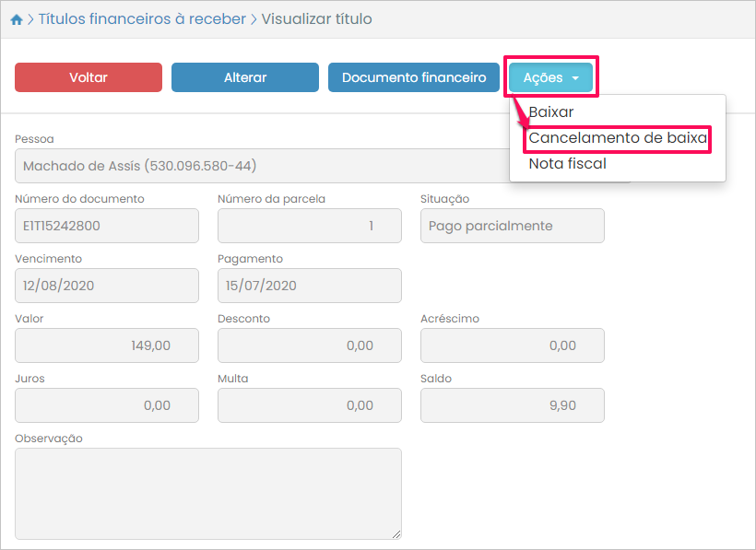Grab the Observação textarea resize handle
This screenshot has height=550, width=756.
(396, 534)
